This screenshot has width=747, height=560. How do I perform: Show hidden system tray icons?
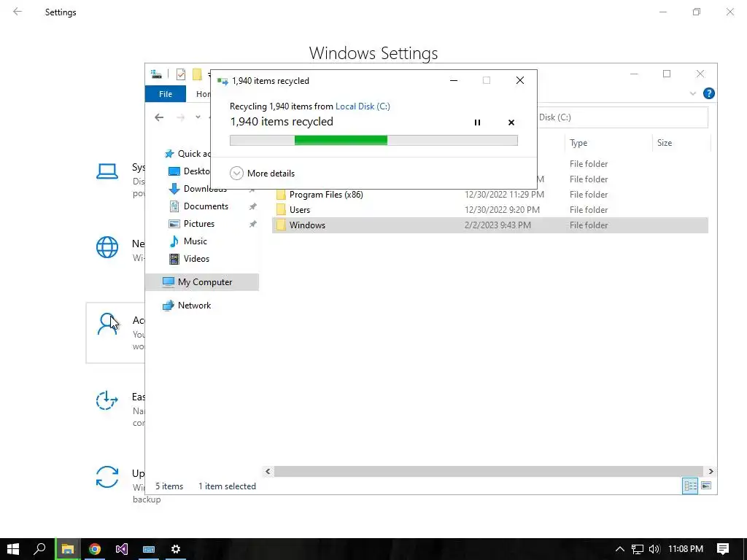click(620, 549)
